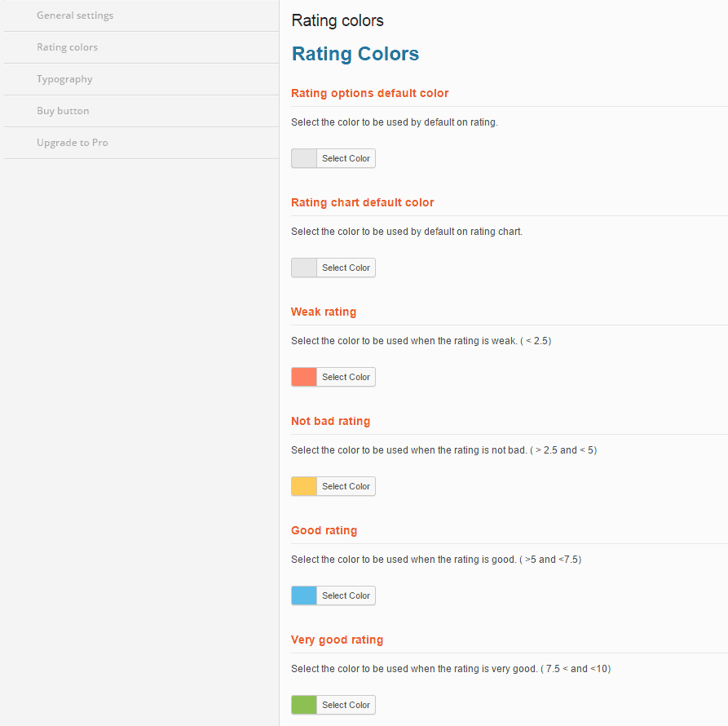Click the grey swatch under Rating options default color
Viewport: 728px width, 726px height.
click(x=304, y=158)
